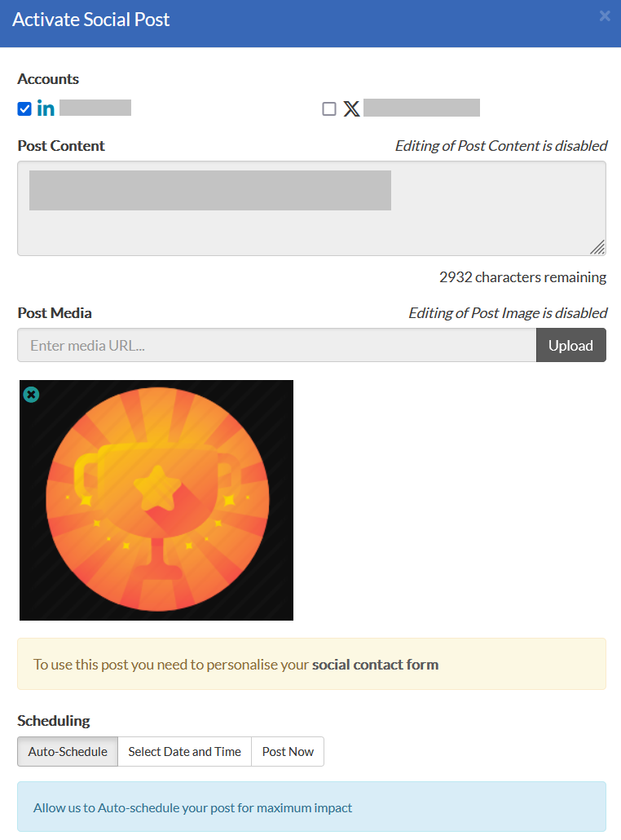Click the Auto-schedule info message box
The width and height of the screenshot is (621, 840).
(311, 807)
